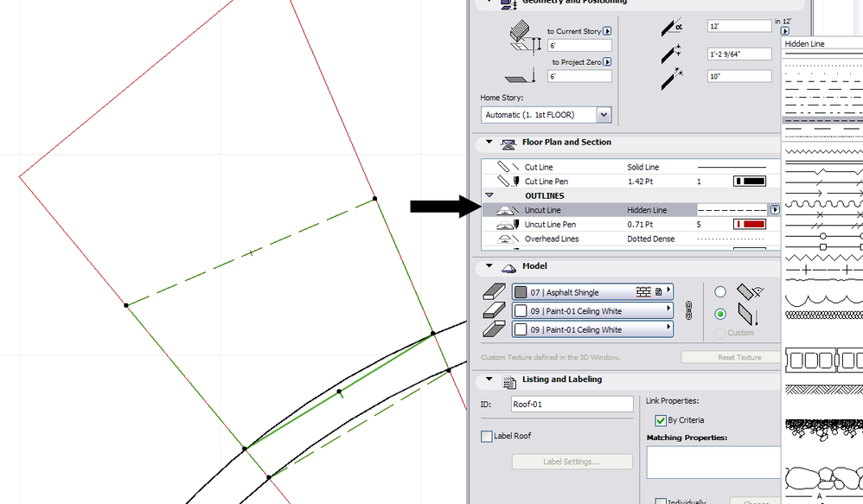This screenshot has height=504, width=863.
Task: Open the Home Story dropdown
Action: [x=604, y=114]
